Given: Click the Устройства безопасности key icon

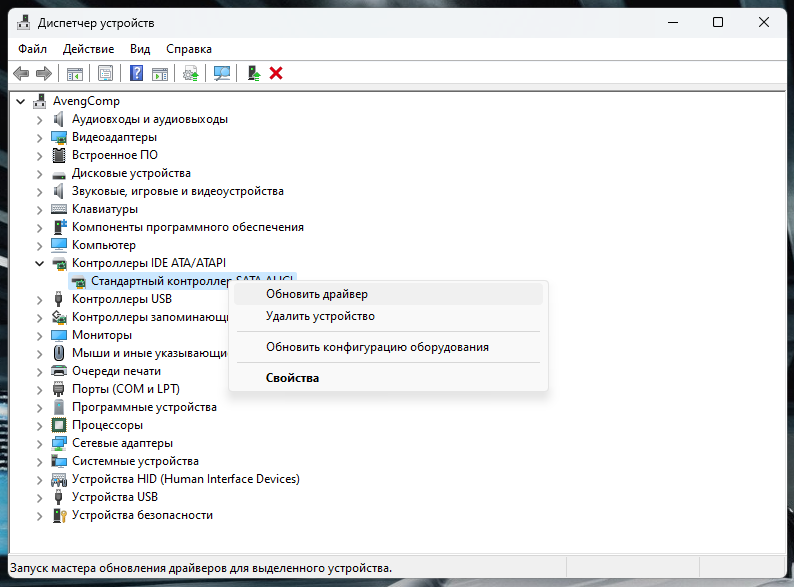Looking at the screenshot, I should coord(60,515).
